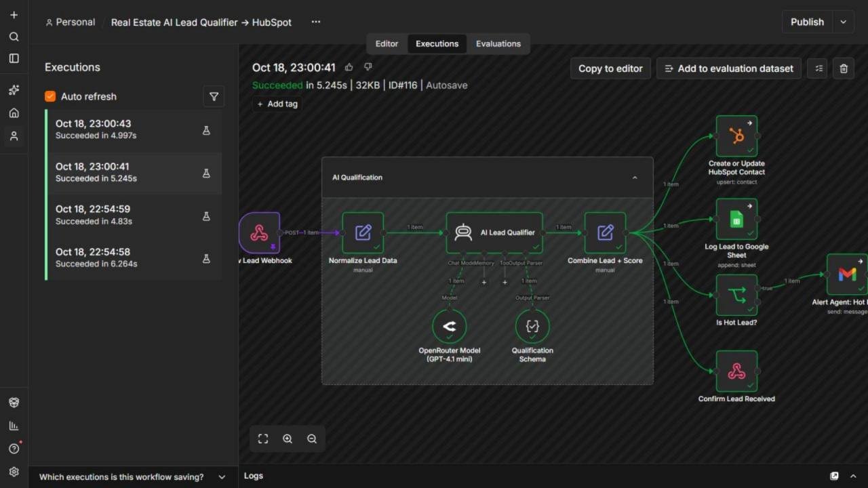Image resolution: width=868 pixels, height=488 pixels.
Task: Click the plus icon in the left sidebar
Action: (x=14, y=15)
